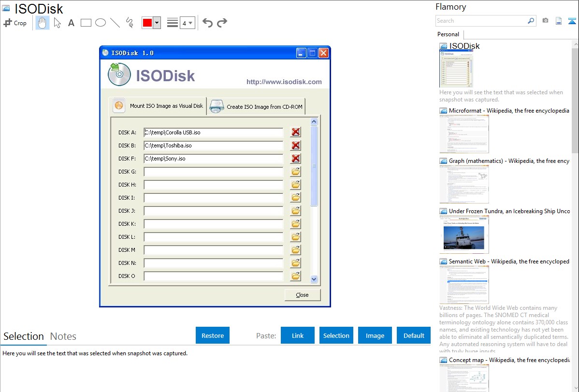Viewport: 579px width, 392px height.
Task: Click the Restore button
Action: pos(213,335)
